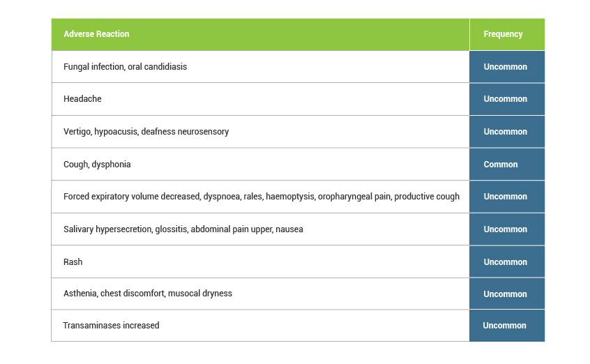Click the Uncommon cell beside Fungal infection
This screenshot has height=364, width=590.
point(507,67)
